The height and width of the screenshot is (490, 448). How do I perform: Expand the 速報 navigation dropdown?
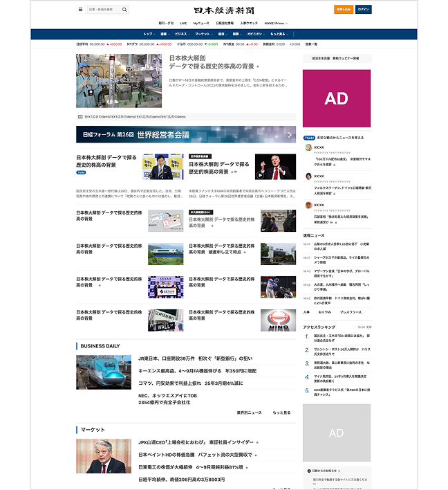click(x=165, y=34)
